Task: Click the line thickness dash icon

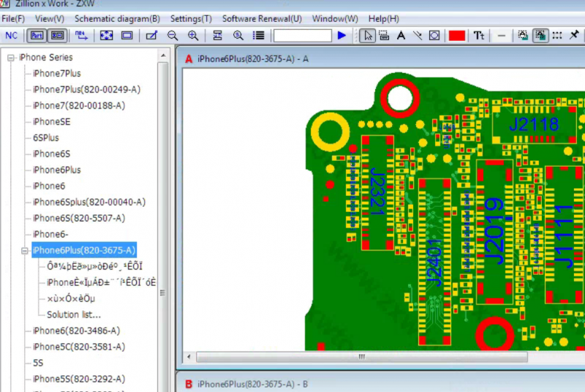Action: [502, 36]
